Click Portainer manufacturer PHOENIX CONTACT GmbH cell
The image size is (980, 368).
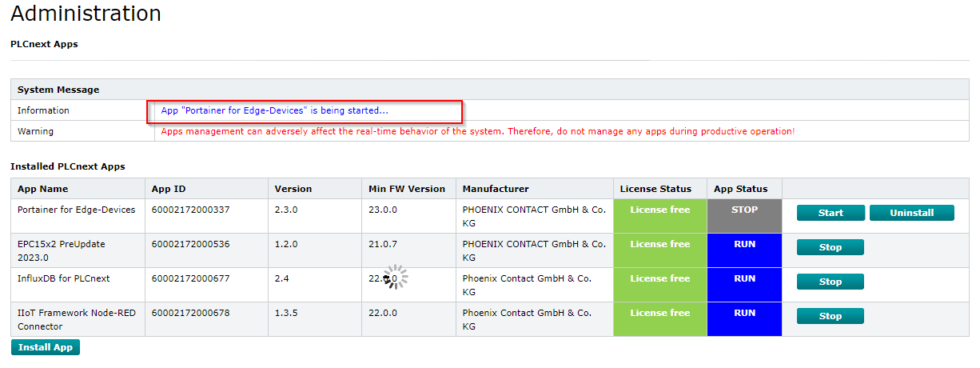534,216
